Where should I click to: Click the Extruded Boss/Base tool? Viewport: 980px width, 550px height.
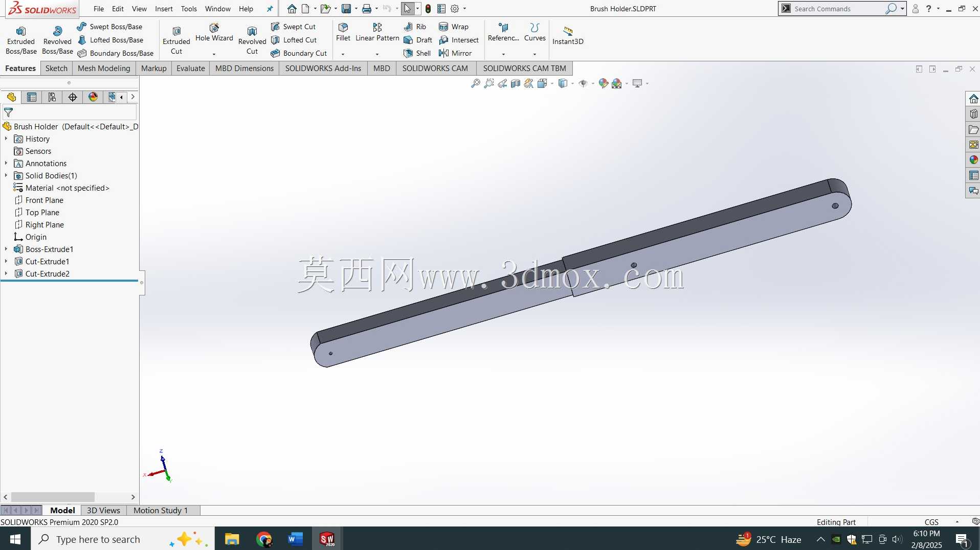tap(21, 40)
